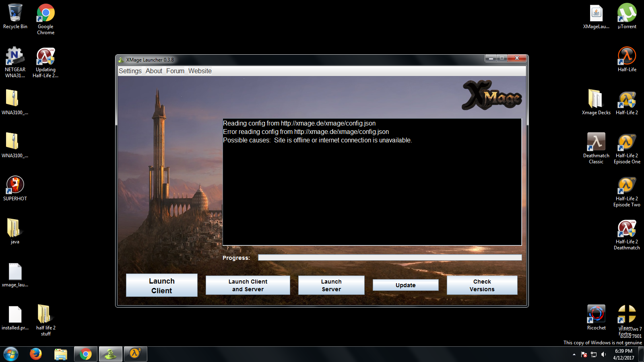
Task: Select the Team Fortress desktop shortcut
Action: 627,320
